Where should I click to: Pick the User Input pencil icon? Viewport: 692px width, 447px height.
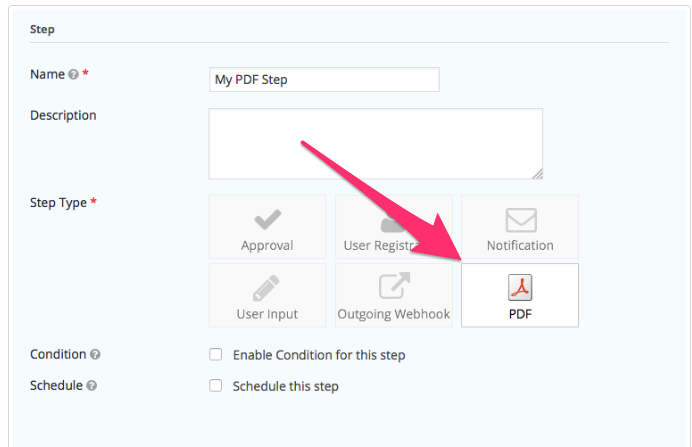(266, 288)
